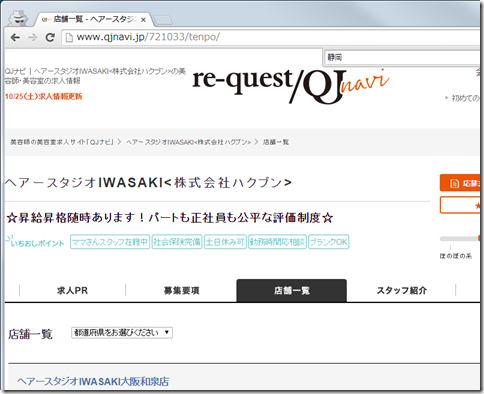Viewport: 484px width, 394px height.
Task: Click 店舗一覧 heading beside dropdown
Action: tap(30, 334)
